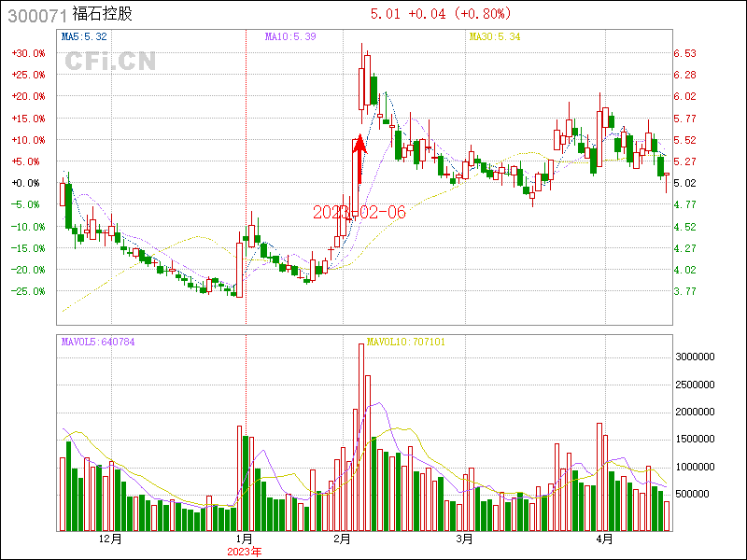
Task: Click the 6.53 right price axis label
Action: pos(684,53)
